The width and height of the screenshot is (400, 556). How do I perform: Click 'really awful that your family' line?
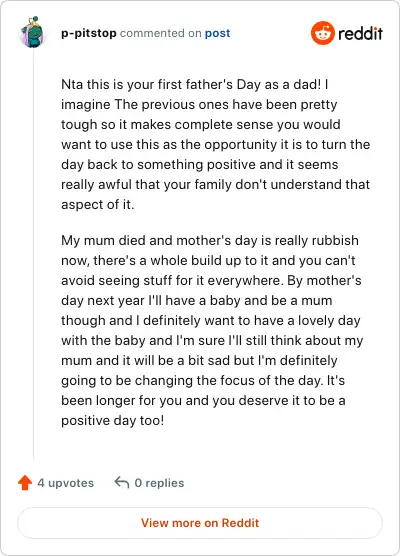click(215, 184)
